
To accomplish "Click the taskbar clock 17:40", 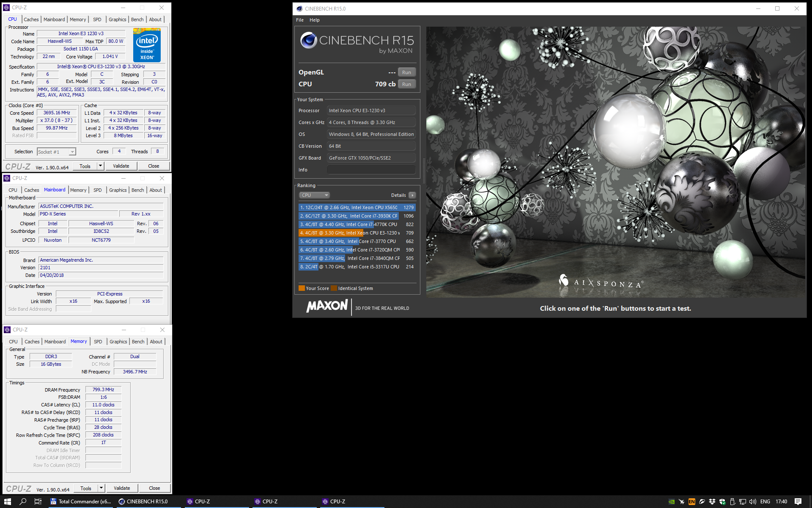I will point(782,502).
